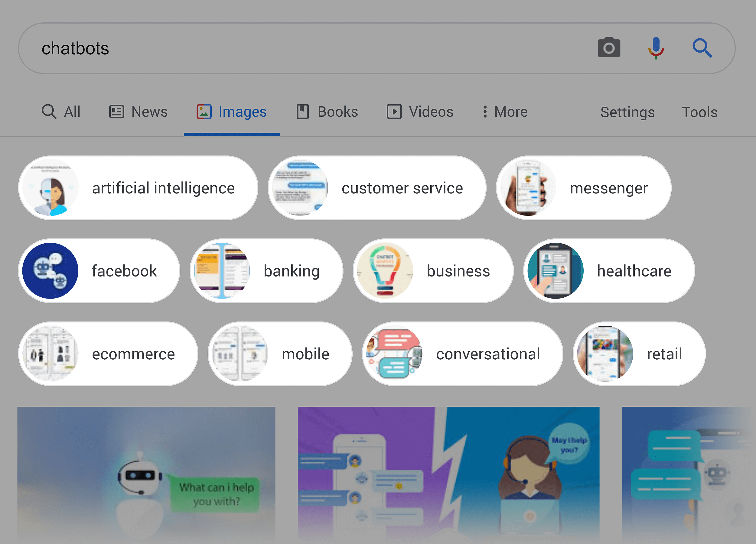Open the Books tab
The image size is (756, 544).
327,112
